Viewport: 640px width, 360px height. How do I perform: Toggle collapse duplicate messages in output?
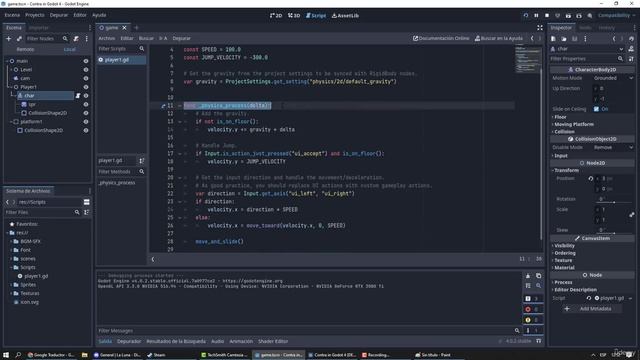pos(528,286)
